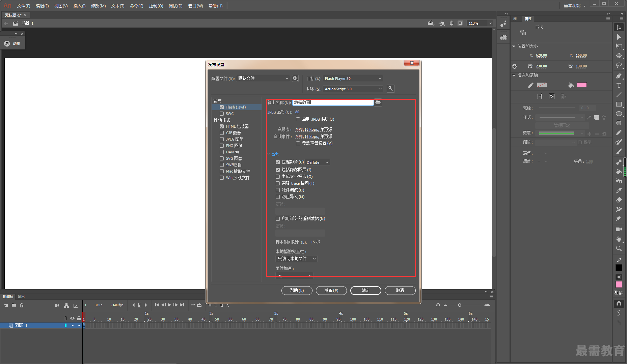This screenshot has height=364, width=627.
Task: Select the Subselection tool
Action: point(619,37)
